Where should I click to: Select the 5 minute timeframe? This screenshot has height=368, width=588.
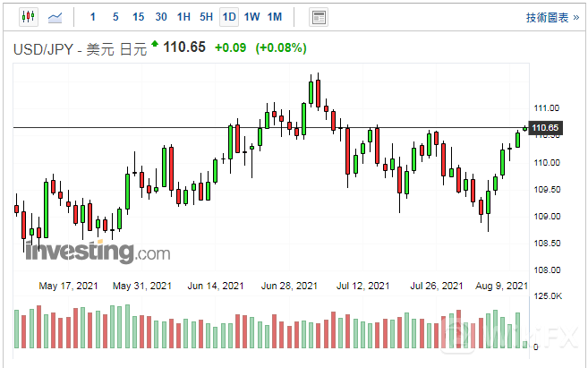pyautogui.click(x=115, y=17)
